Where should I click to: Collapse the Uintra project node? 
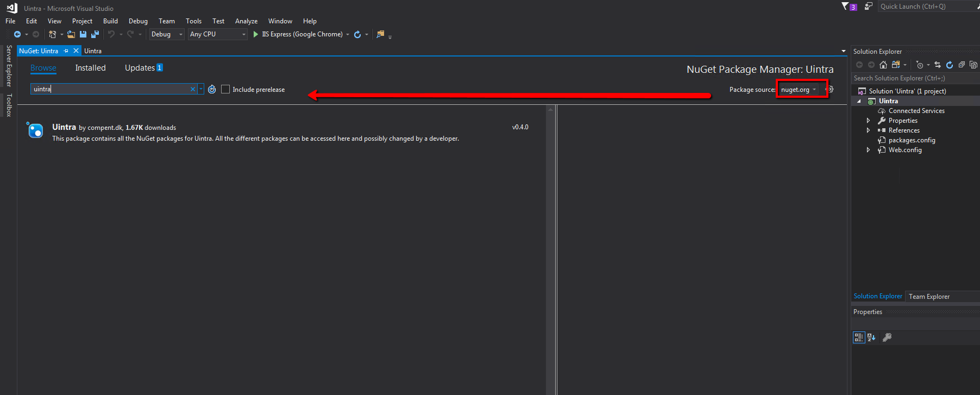tap(859, 101)
